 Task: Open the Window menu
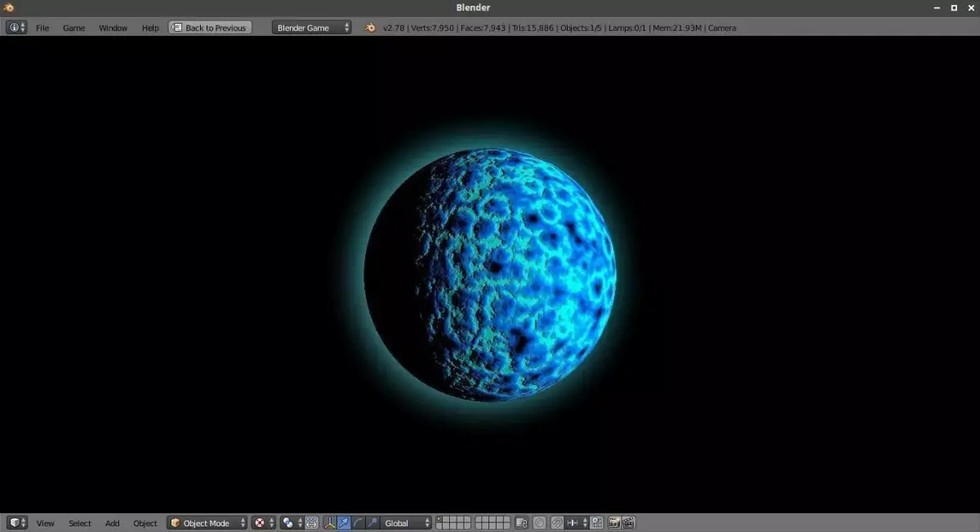point(113,28)
